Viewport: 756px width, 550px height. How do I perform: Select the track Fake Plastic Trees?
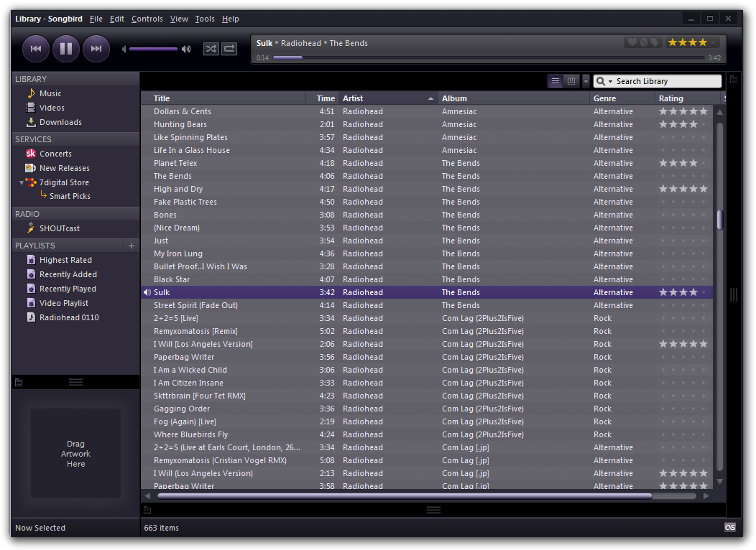click(x=427, y=202)
